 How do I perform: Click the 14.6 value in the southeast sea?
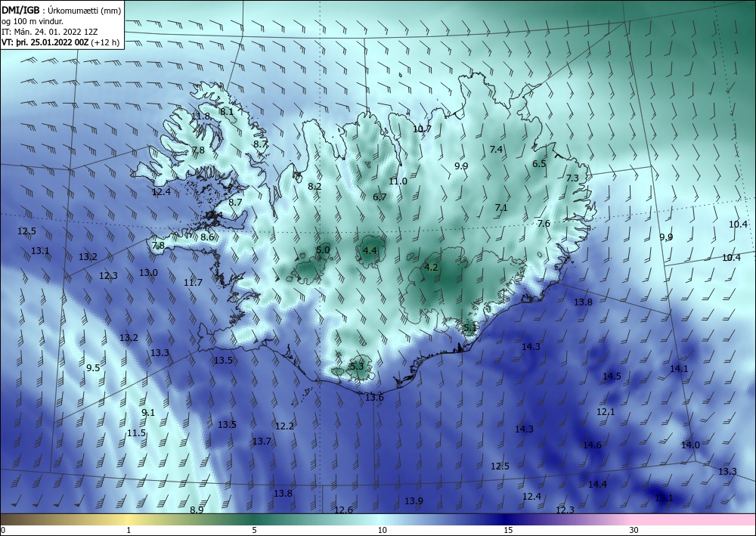(x=592, y=445)
